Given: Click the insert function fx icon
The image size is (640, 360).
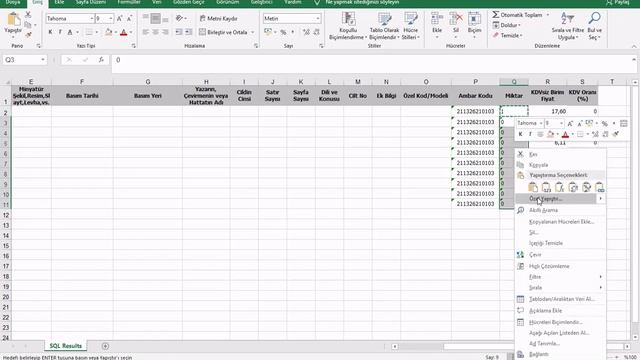Looking at the screenshot, I should tap(101, 60).
